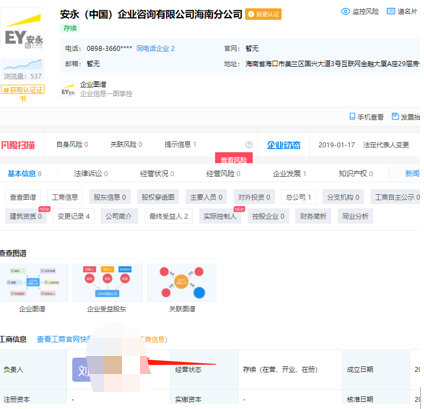424x409 pixels.
Task: Click the phone icon beside 手机查看
Action: [x=352, y=117]
